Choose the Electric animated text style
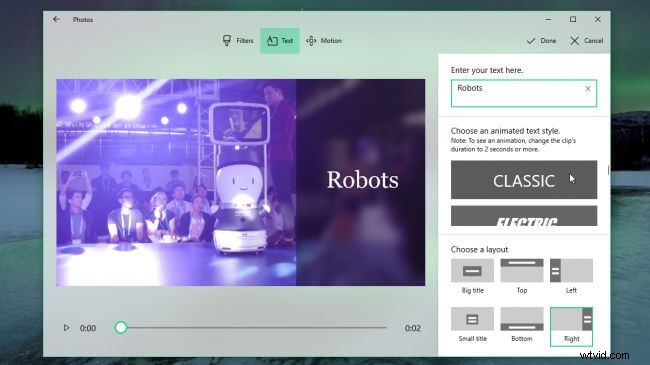The width and height of the screenshot is (650, 365). (524, 216)
